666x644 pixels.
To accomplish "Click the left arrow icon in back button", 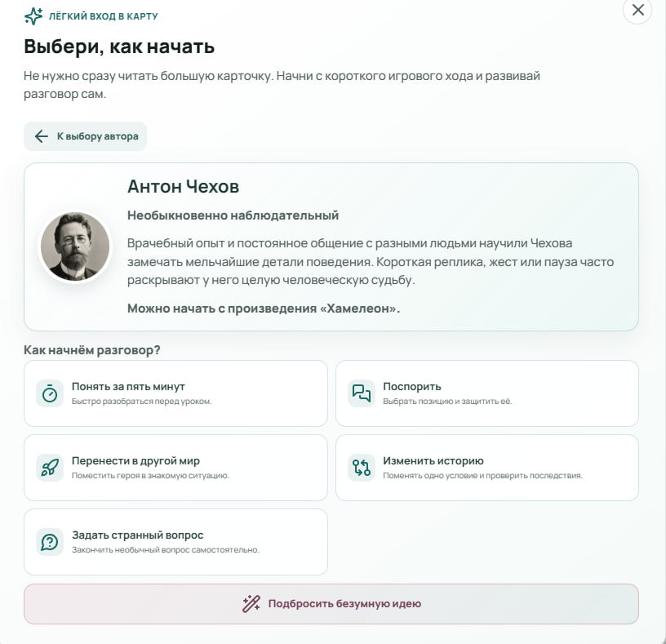I will tap(41, 136).
